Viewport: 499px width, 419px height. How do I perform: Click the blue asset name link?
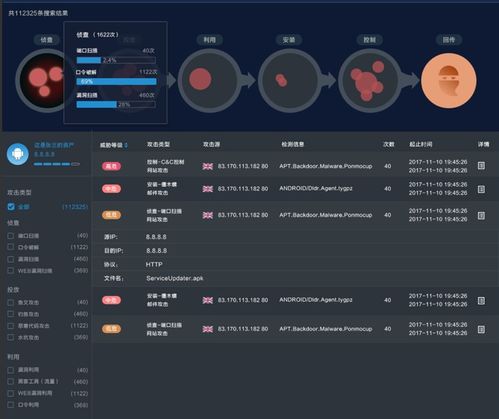54,145
